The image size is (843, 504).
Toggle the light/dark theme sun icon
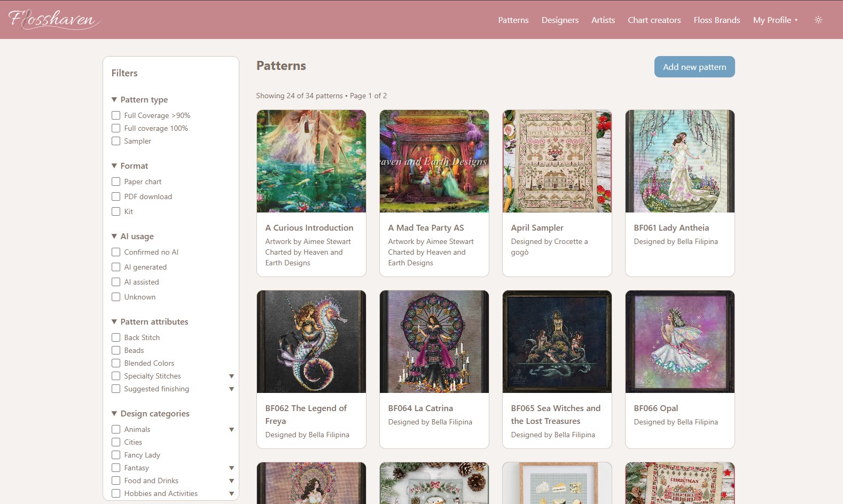tap(818, 20)
